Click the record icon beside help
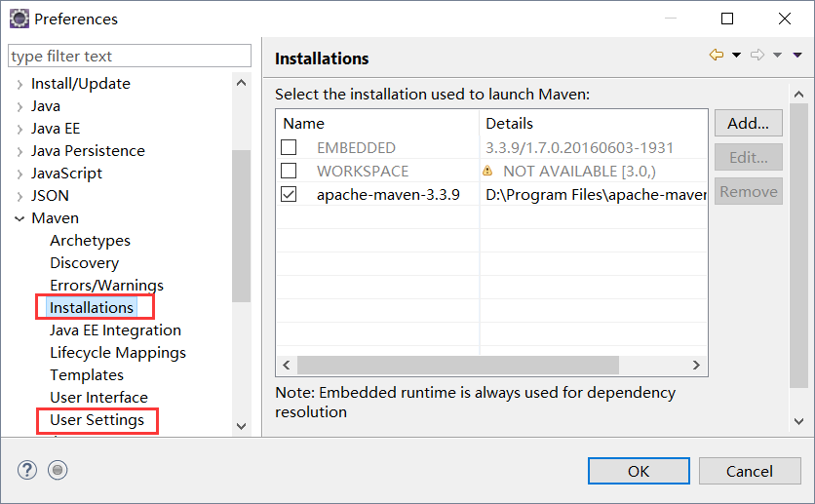 (58, 470)
